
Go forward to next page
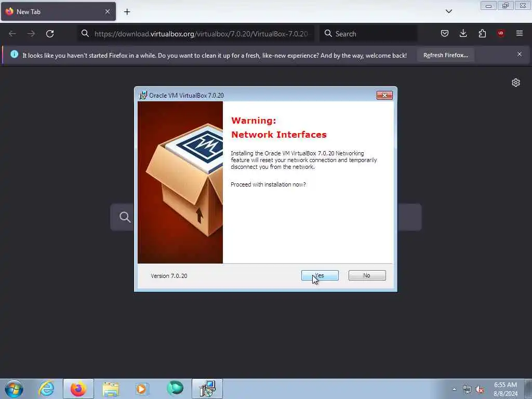[x=31, y=34]
